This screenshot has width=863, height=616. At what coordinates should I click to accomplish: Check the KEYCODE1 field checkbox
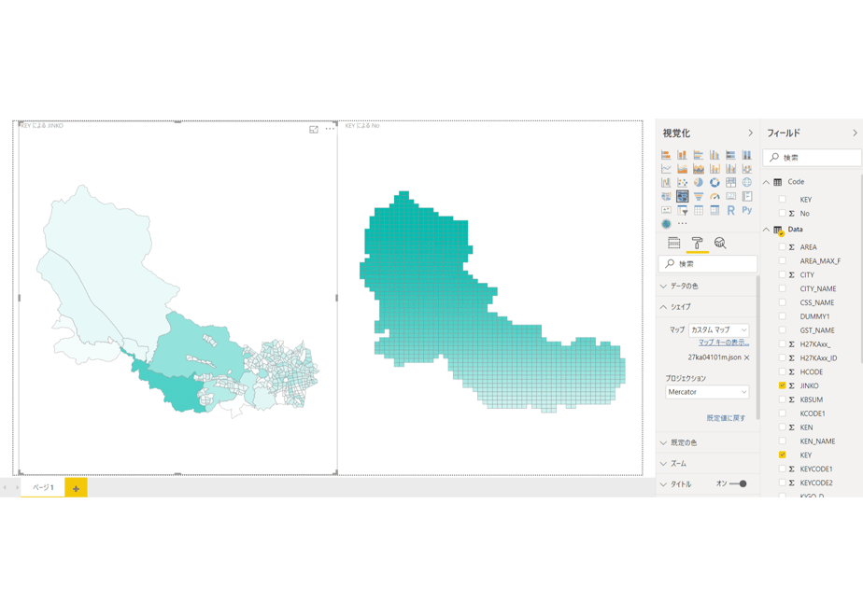coord(782,469)
